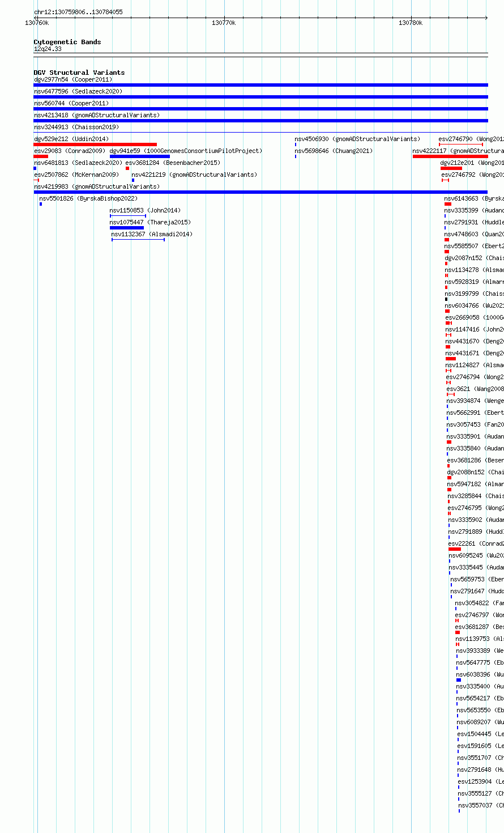Open esv2507862 (McKernan2009) variant

76,175
